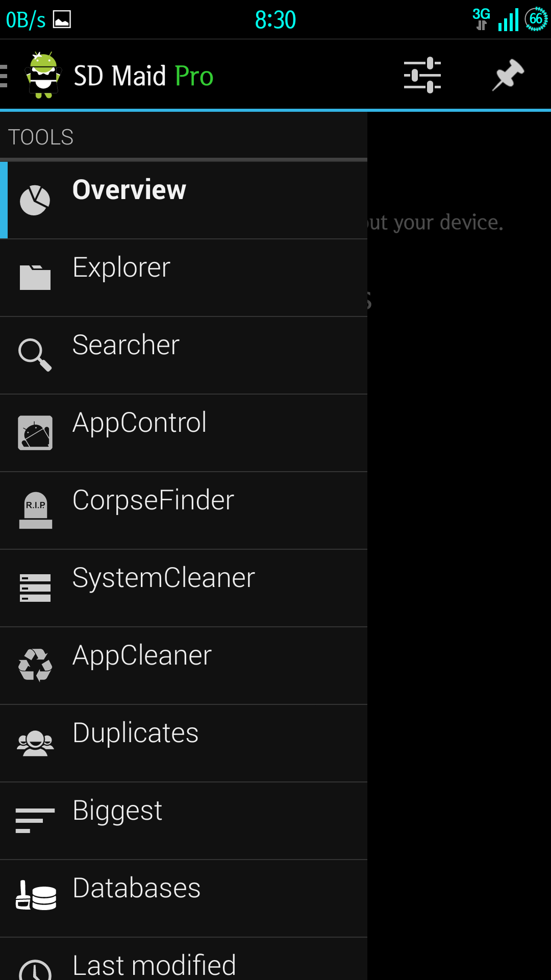The image size is (551, 980).
Task: Choose CorpseFinder from tools list
Action: tap(184, 510)
